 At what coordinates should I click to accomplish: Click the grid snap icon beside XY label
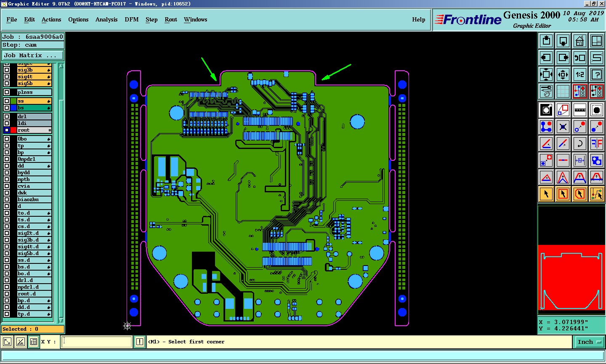(x=34, y=342)
